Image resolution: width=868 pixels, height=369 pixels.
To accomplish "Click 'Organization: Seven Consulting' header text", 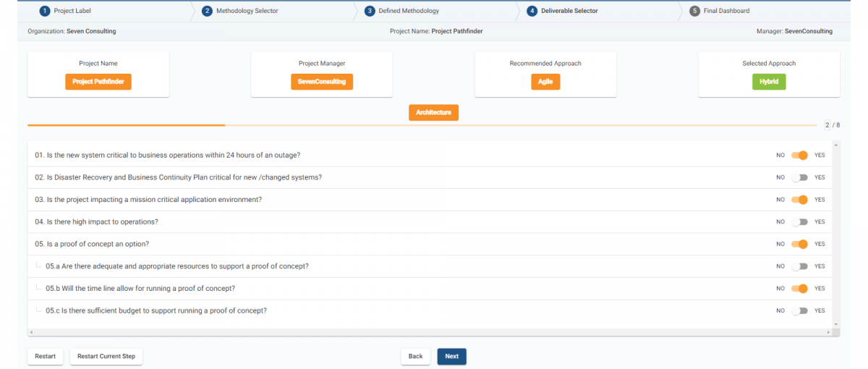I will (x=72, y=31).
